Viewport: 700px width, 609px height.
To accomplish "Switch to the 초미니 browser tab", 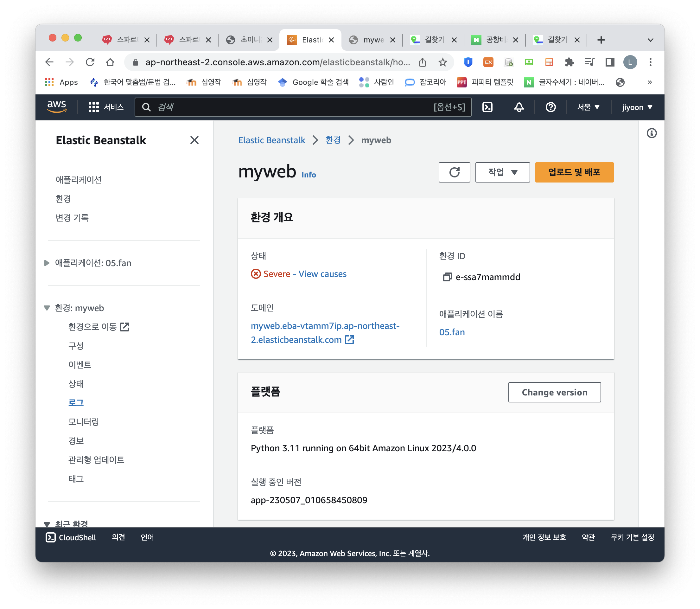I will click(x=249, y=40).
